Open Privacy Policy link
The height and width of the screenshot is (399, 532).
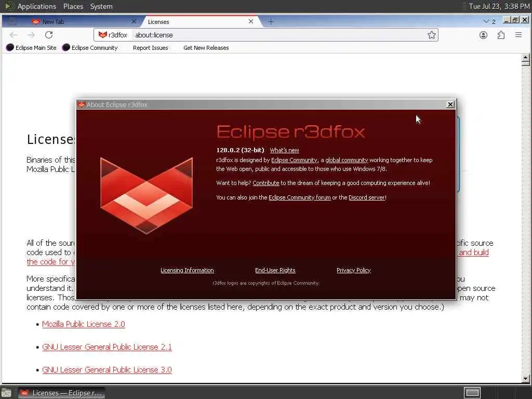tap(353, 270)
